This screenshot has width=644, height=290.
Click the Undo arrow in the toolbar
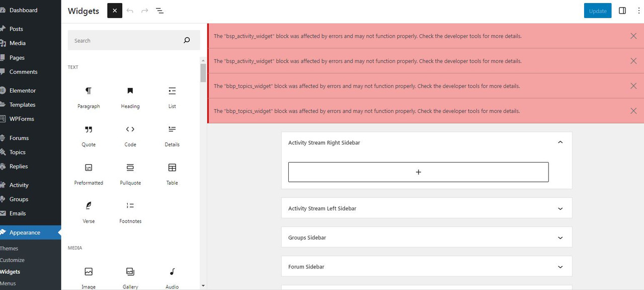tap(130, 11)
